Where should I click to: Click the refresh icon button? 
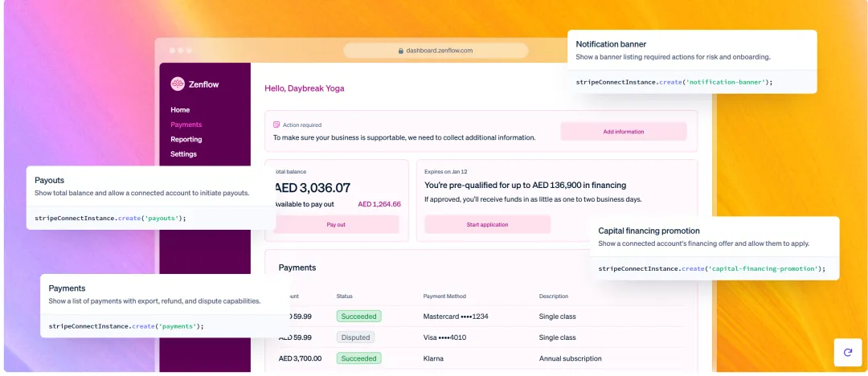(848, 352)
